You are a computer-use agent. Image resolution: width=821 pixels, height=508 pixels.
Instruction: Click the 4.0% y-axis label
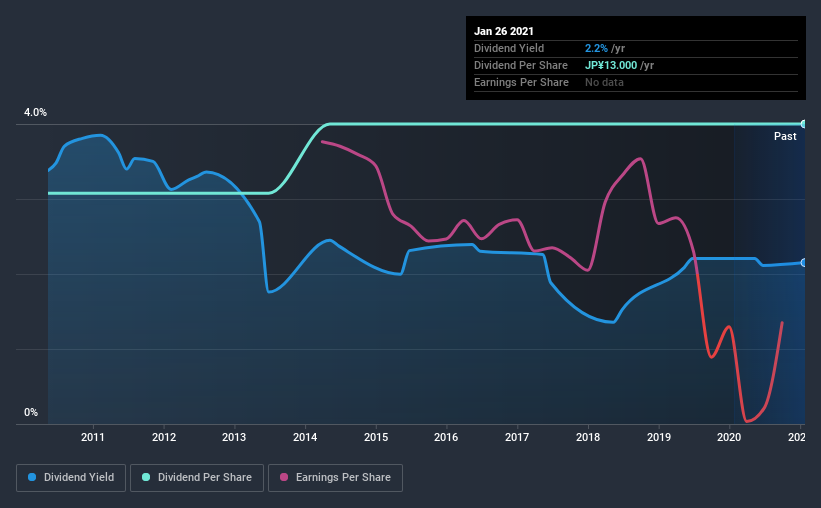(x=35, y=113)
